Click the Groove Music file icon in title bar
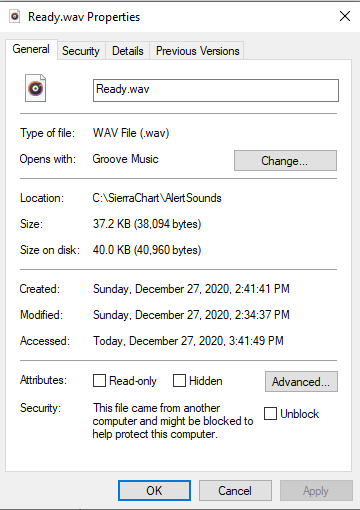 pyautogui.click(x=15, y=16)
